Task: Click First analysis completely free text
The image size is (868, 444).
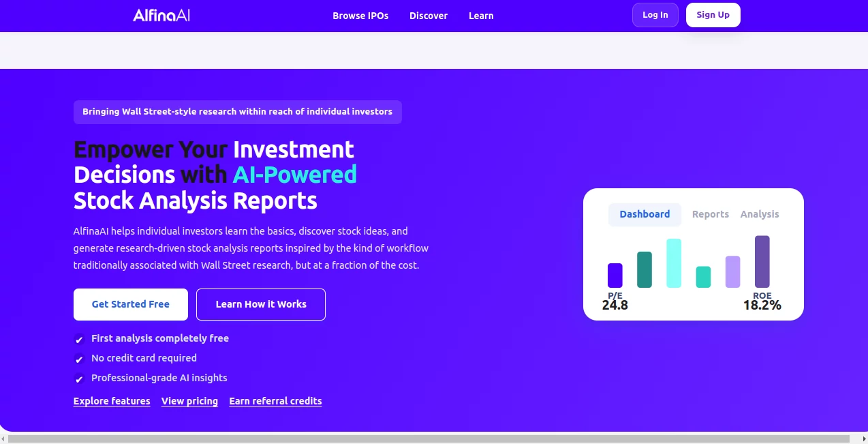Action: coord(160,338)
